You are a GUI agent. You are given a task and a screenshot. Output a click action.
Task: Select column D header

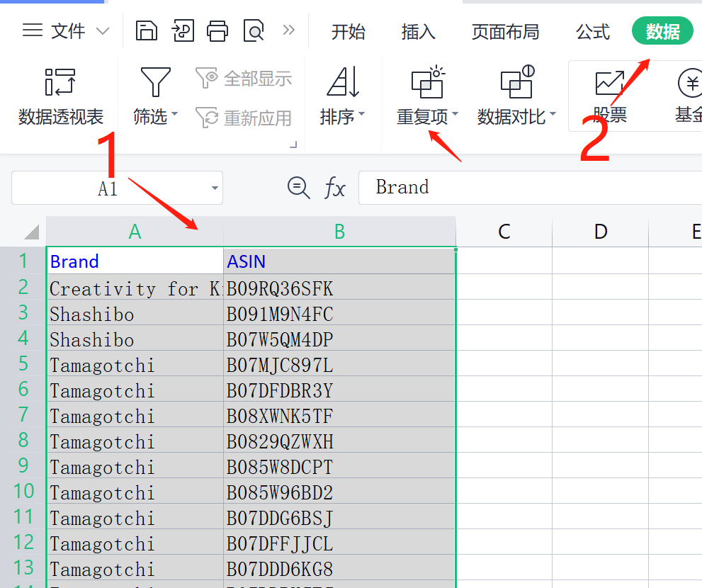click(x=601, y=232)
